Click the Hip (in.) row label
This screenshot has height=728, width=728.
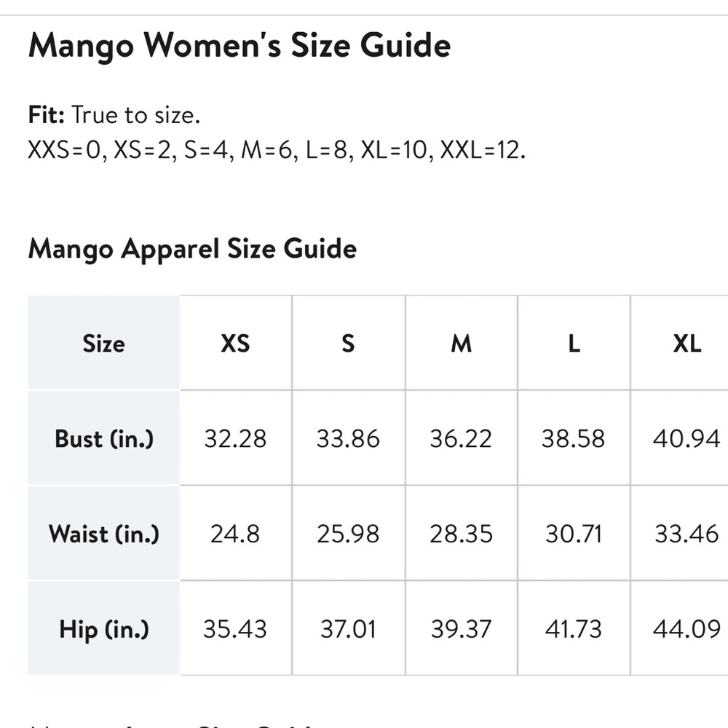tap(104, 628)
